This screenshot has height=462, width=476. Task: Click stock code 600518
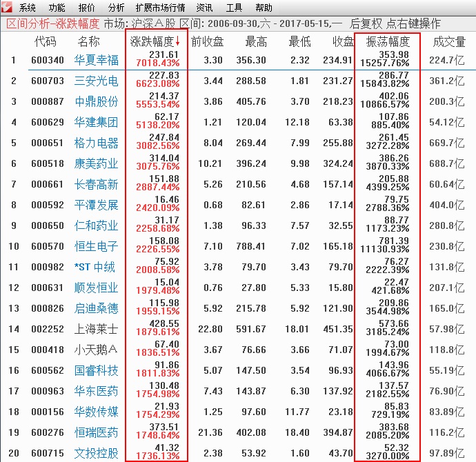pyautogui.click(x=48, y=163)
